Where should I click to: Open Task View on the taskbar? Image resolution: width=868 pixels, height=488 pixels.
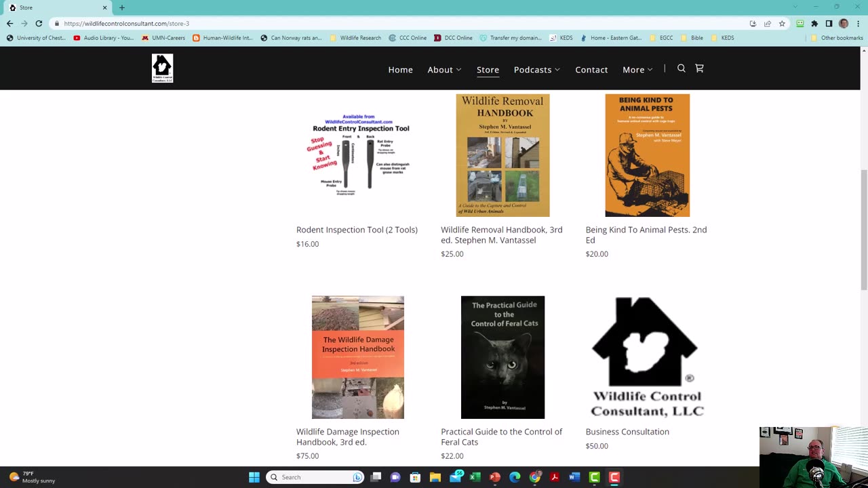click(376, 477)
